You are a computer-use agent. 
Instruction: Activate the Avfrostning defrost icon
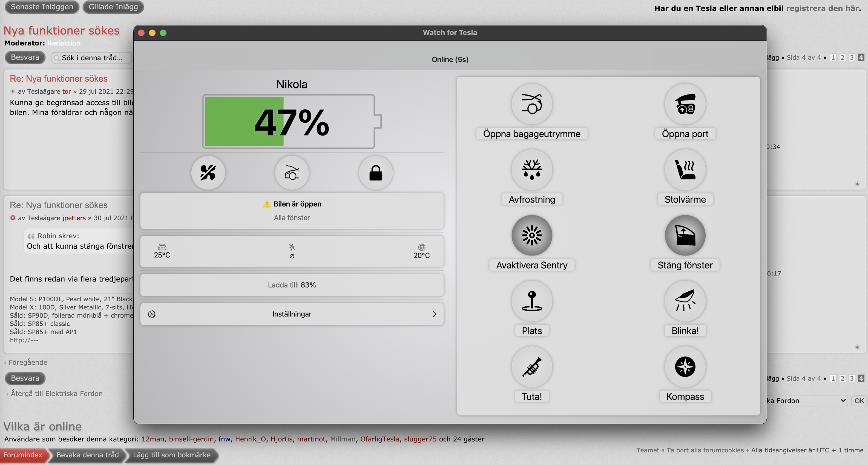(x=532, y=170)
